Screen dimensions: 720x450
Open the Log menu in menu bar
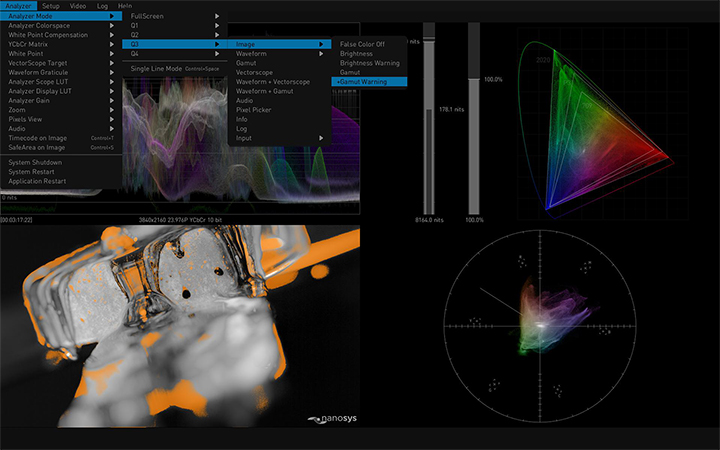click(100, 6)
